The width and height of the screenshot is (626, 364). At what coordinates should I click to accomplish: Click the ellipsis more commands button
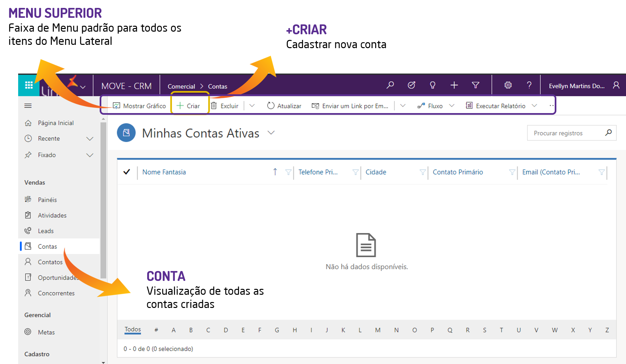tap(551, 106)
